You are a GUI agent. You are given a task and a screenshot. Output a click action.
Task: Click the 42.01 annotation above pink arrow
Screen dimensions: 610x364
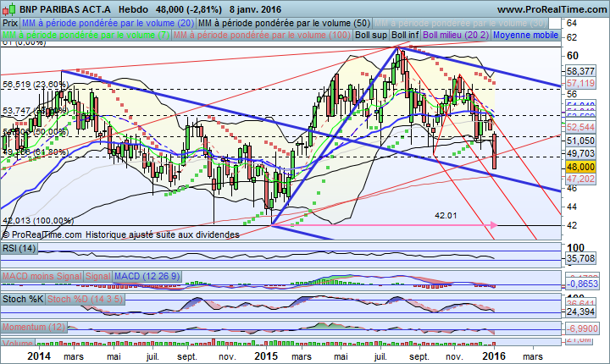[x=446, y=215]
